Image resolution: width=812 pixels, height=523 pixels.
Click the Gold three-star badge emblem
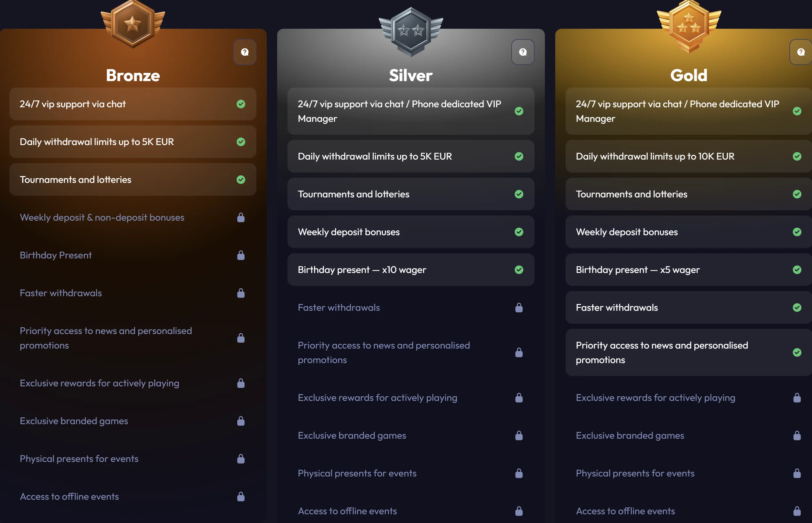[x=688, y=26]
